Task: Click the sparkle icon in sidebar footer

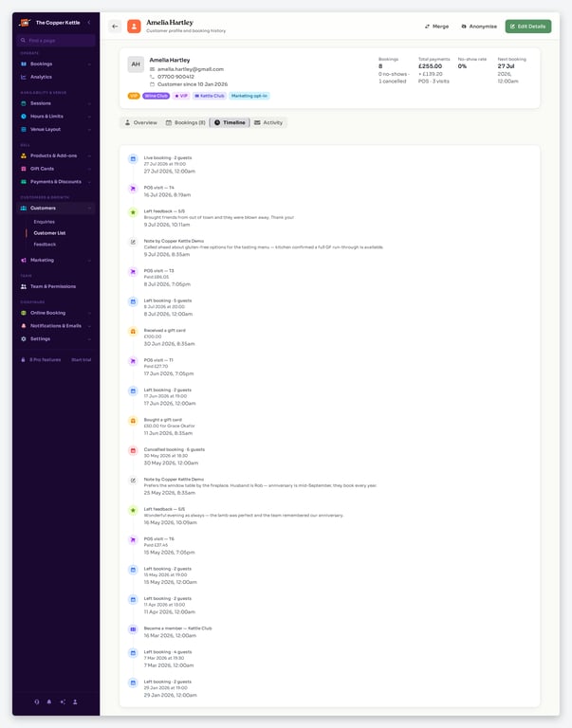Action: coord(63,702)
